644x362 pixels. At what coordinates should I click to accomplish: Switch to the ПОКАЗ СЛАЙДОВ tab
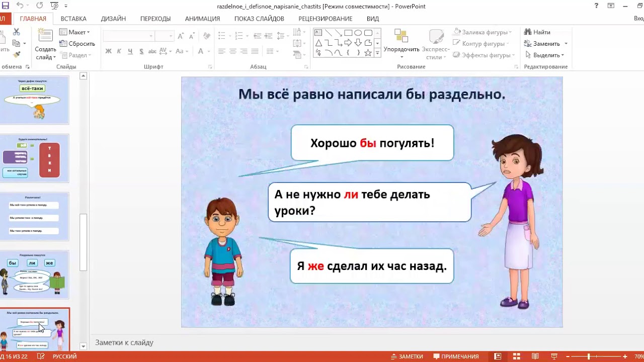tap(259, 19)
